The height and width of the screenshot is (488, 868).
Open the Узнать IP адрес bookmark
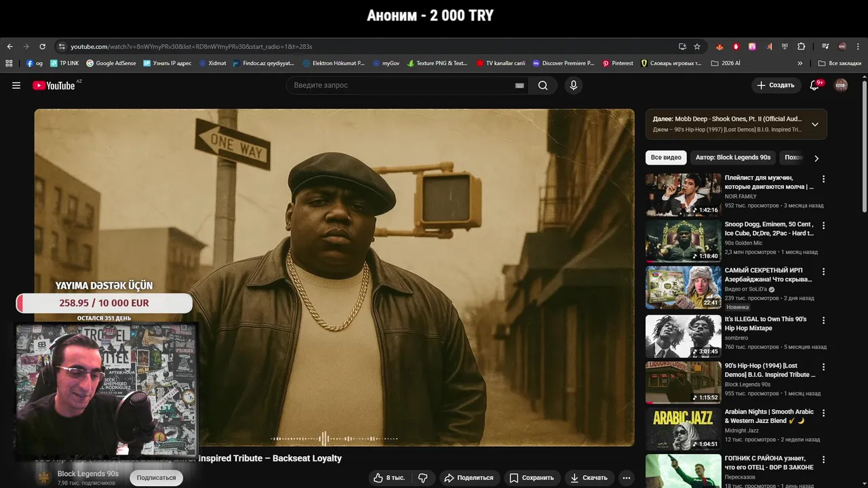[167, 63]
